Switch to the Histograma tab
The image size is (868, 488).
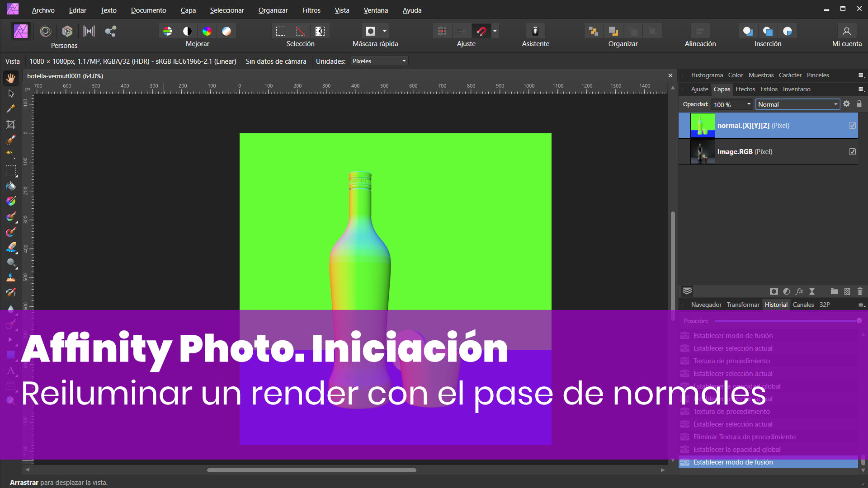coord(707,75)
